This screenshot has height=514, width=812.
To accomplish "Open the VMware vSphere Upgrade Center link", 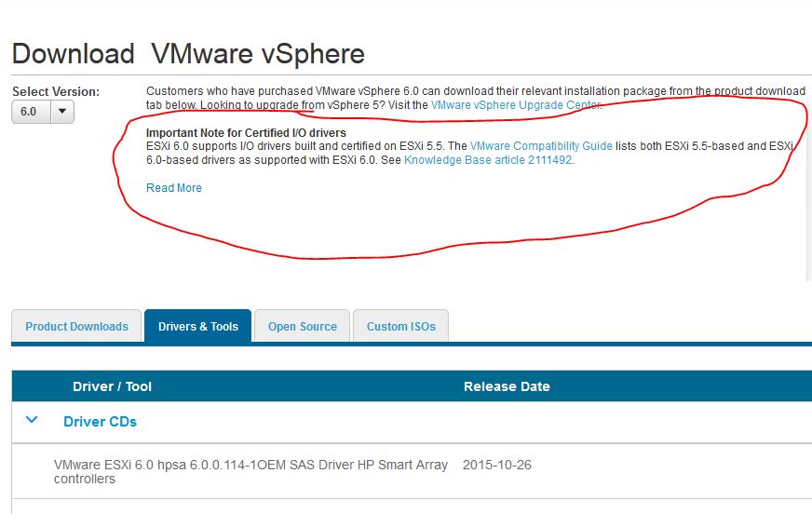I will pyautogui.click(x=516, y=105).
